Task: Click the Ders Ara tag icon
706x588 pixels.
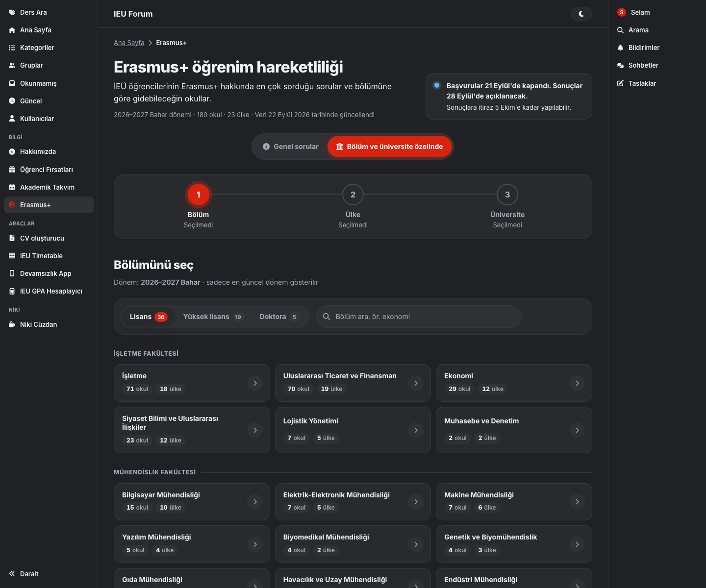Action: (12, 12)
